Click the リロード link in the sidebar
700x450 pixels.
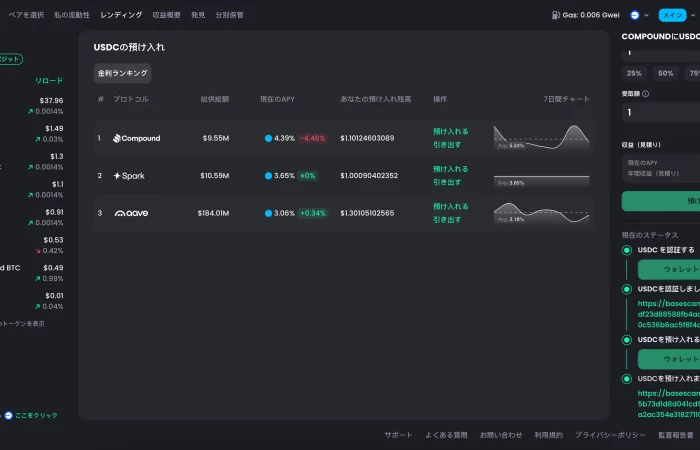pos(49,81)
